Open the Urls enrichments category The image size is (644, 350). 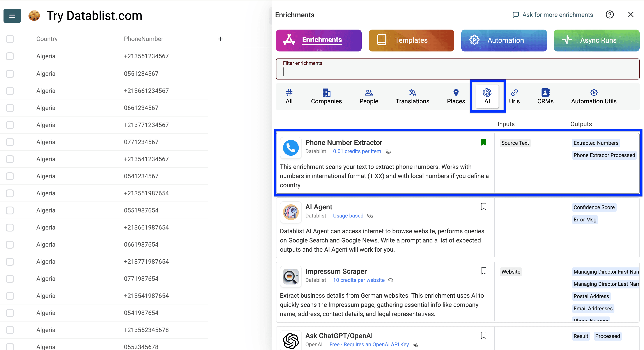click(515, 96)
